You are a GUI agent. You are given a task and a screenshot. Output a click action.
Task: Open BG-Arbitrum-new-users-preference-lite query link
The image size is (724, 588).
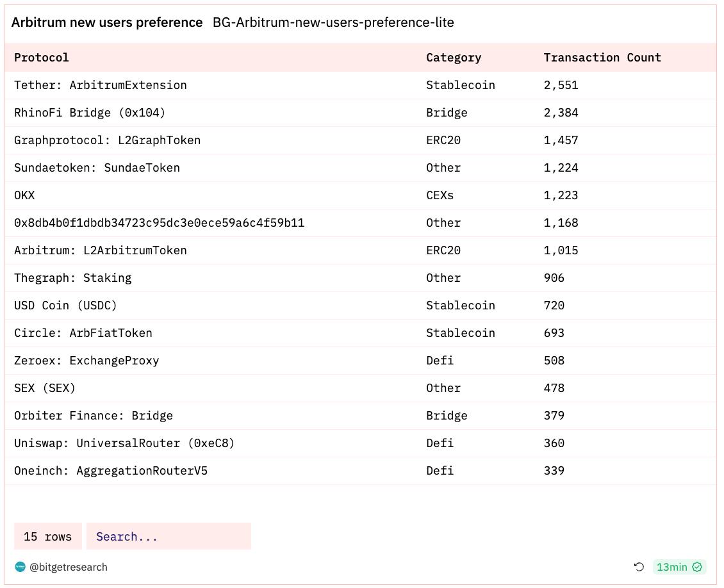pos(333,22)
